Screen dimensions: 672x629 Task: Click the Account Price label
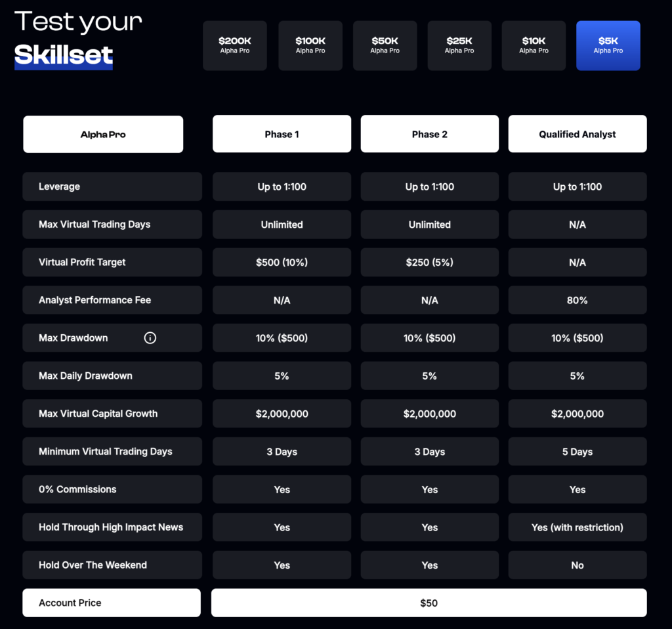(112, 603)
